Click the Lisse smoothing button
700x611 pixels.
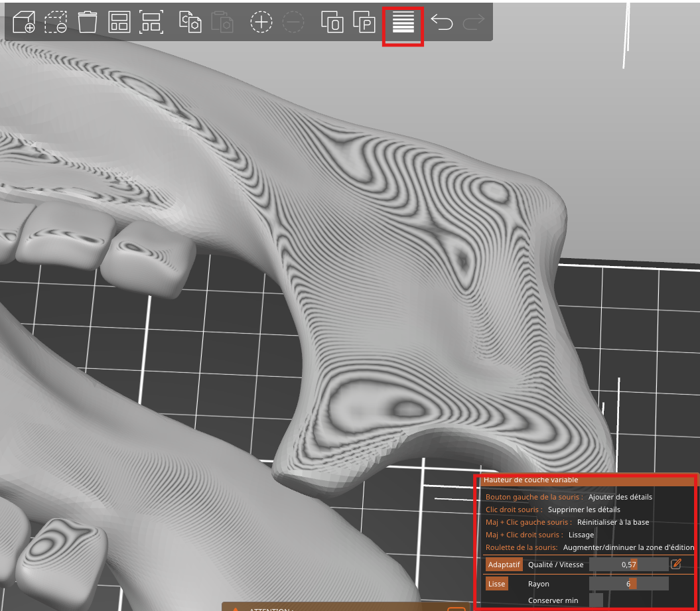tap(496, 584)
